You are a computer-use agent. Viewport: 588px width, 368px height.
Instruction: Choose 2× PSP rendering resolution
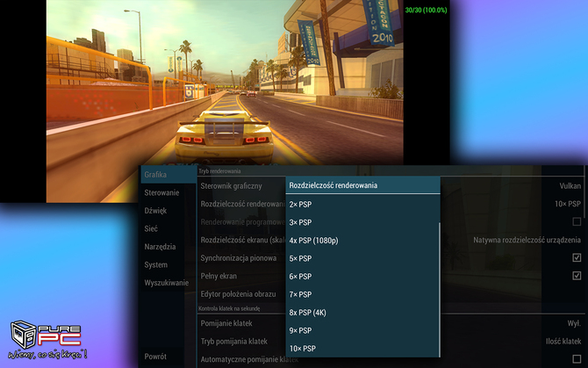click(362, 205)
